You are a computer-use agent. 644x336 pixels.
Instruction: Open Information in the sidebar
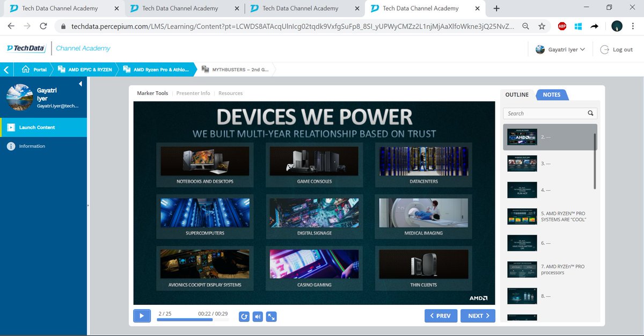(43, 146)
